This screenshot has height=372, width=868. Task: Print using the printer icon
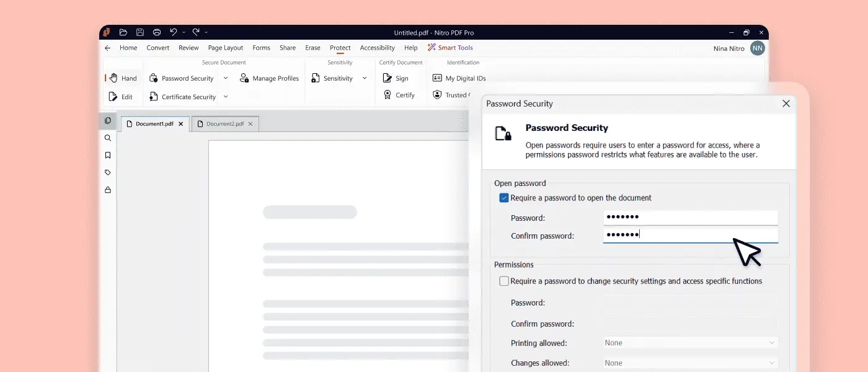click(157, 32)
